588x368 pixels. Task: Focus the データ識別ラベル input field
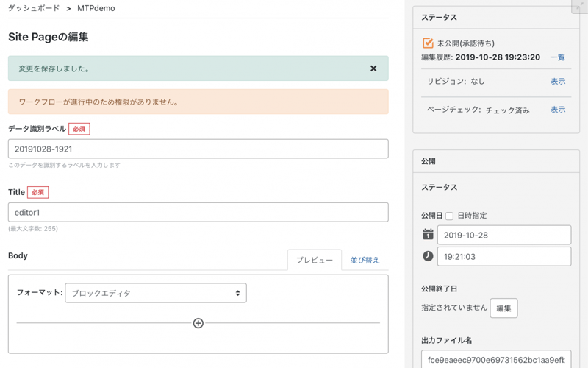198,149
